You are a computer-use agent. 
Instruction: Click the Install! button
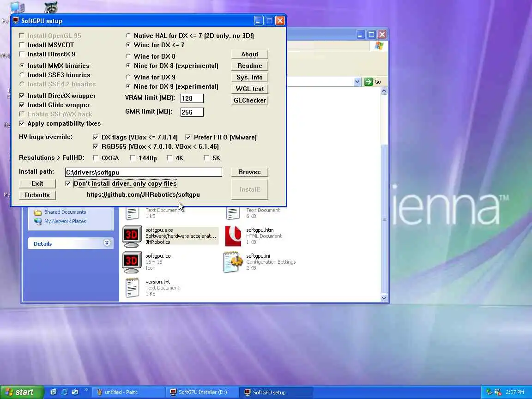tap(250, 189)
